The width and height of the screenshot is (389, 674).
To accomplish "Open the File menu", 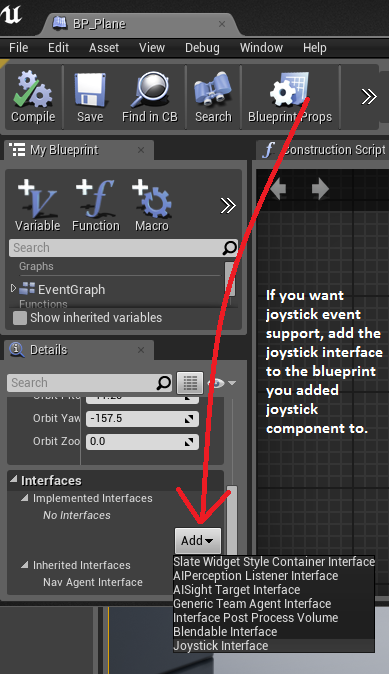I will (x=18, y=48).
